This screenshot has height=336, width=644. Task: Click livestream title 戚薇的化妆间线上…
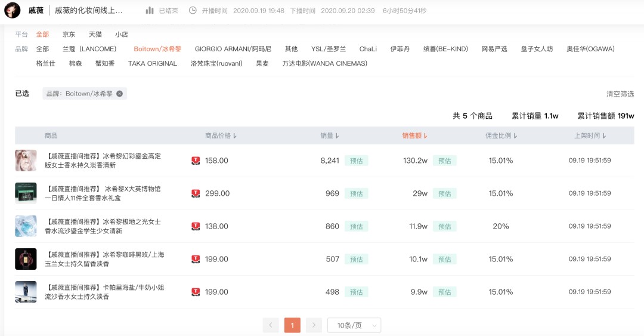point(89,10)
